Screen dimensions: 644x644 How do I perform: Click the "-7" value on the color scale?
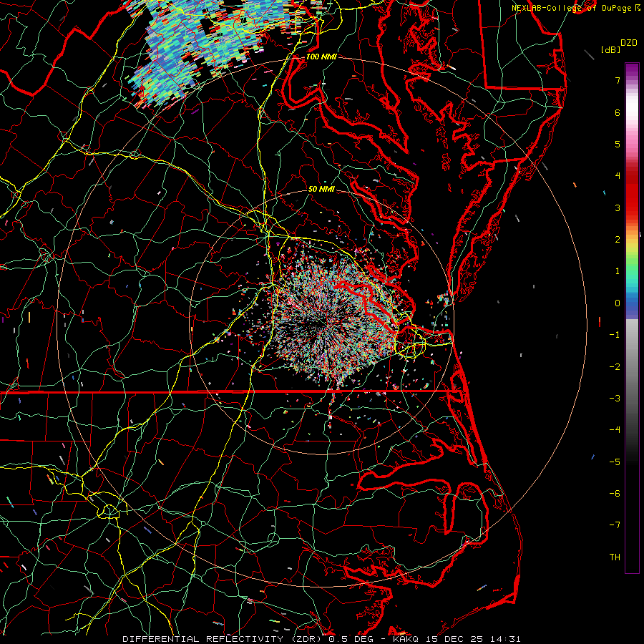click(615, 525)
